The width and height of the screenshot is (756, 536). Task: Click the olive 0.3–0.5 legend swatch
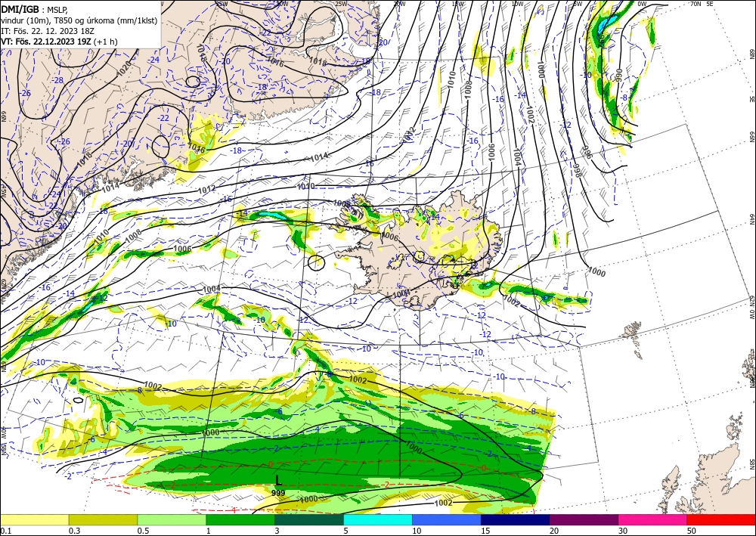pyautogui.click(x=103, y=519)
